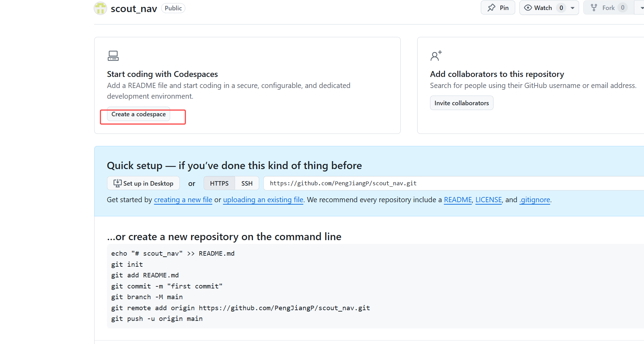Click the desktop download icon on Set up in Desktop
The image size is (644, 344).
[x=117, y=183]
